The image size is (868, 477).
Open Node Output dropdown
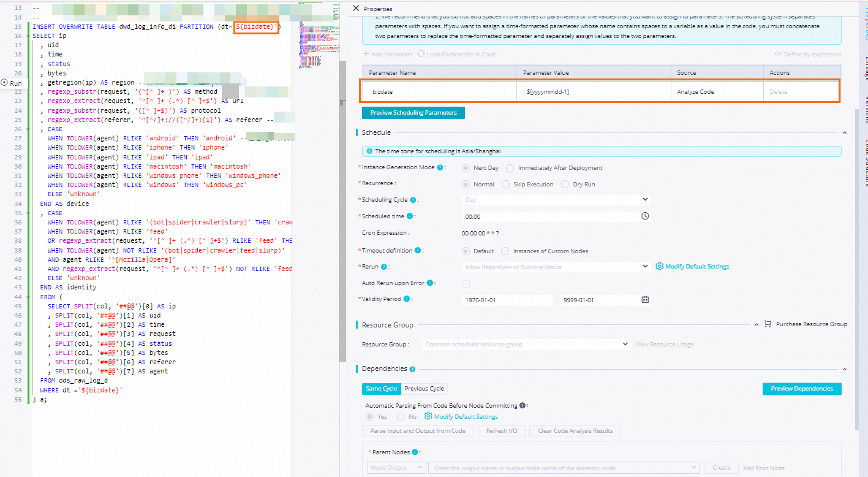click(x=397, y=468)
